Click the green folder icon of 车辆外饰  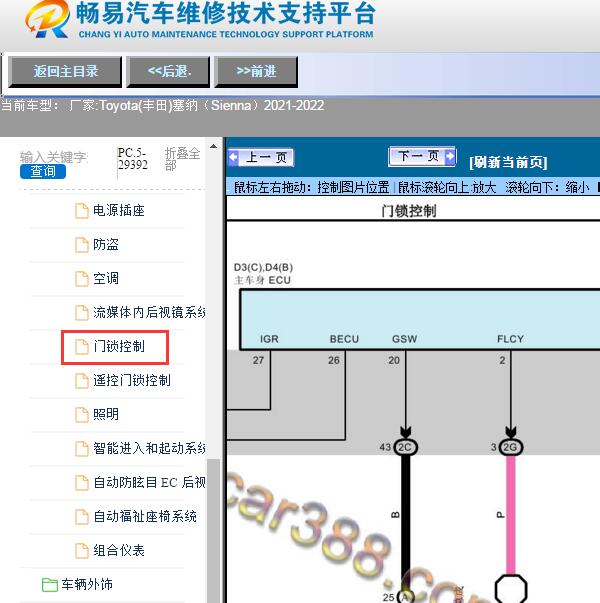[x=50, y=585]
